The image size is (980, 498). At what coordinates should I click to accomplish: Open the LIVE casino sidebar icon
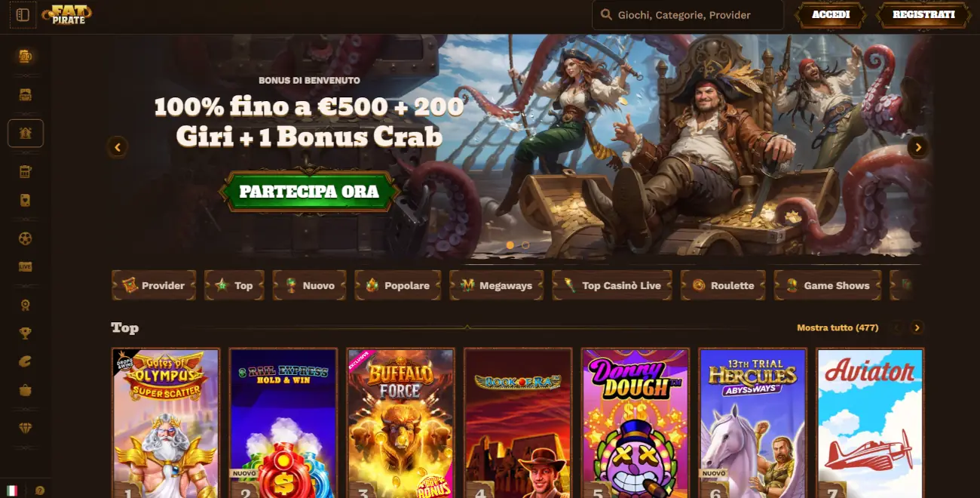click(26, 266)
